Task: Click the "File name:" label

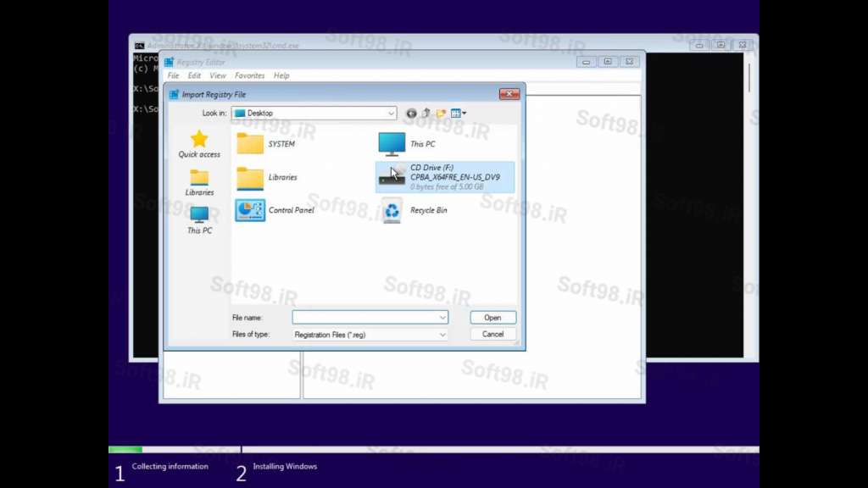Action: coord(248,319)
